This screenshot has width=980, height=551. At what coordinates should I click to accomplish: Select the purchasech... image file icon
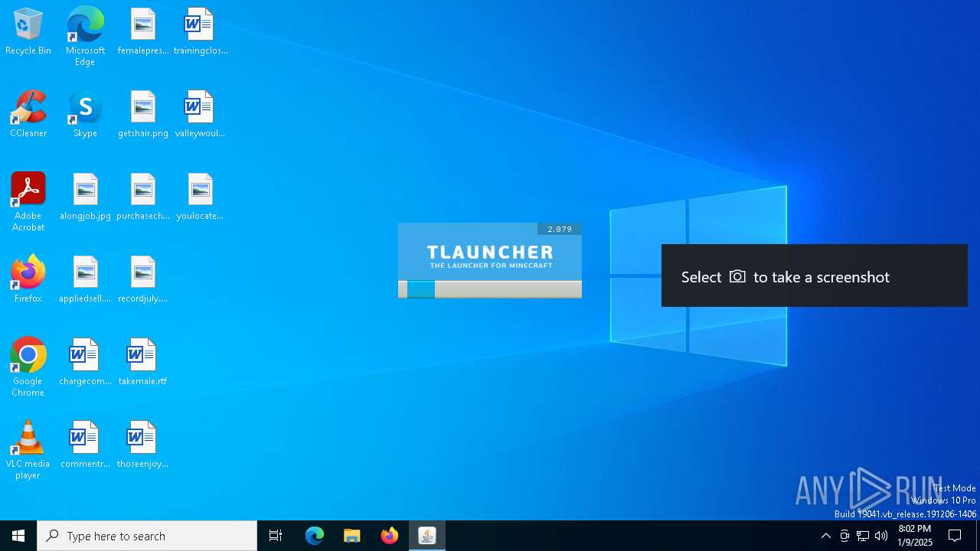pos(143,197)
